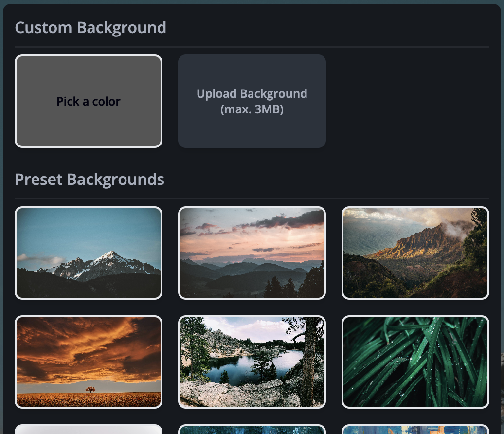Viewport: 504px width, 434px height.
Task: Set the Napali-style coastline photo as background
Action: pos(415,253)
